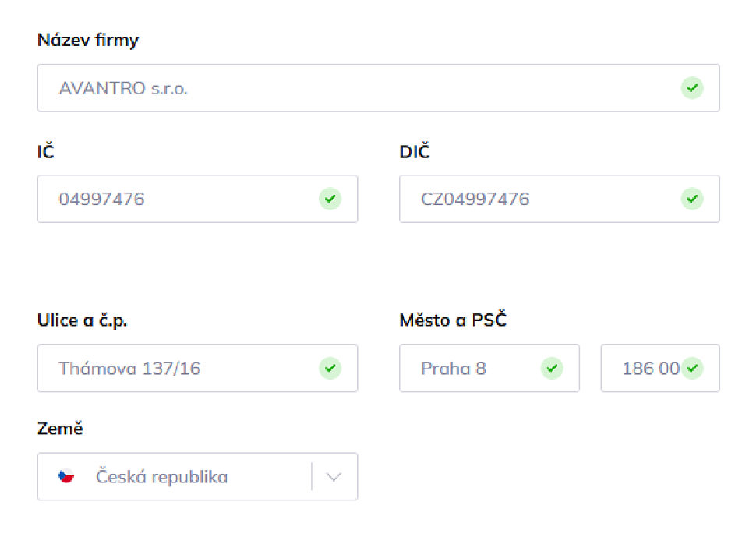Click the DIČ label

[415, 151]
